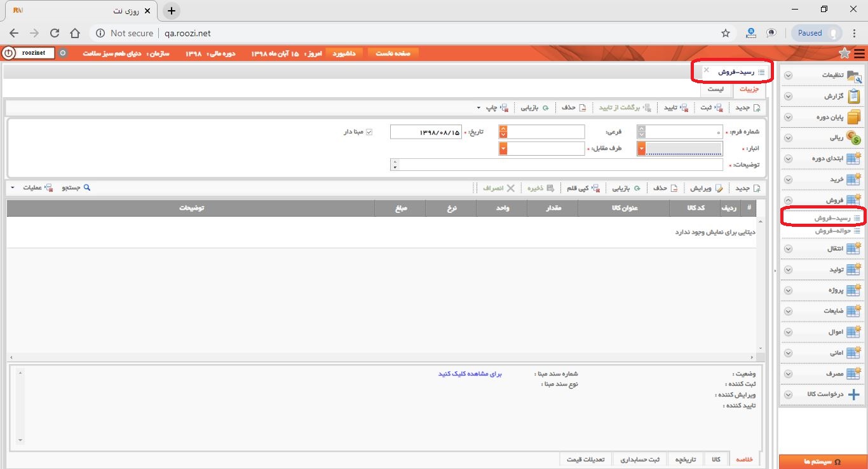This screenshot has height=469, width=868.
Task: Click the برای مشاهده کلیک کنید link
Action: pos(470,374)
